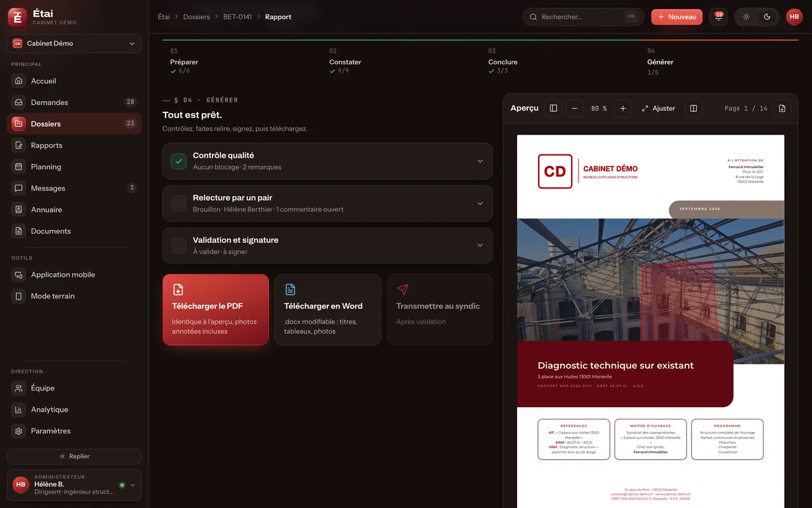The height and width of the screenshot is (508, 812).
Task: Tick the Relecture par un pair checkbox
Action: 179,203
